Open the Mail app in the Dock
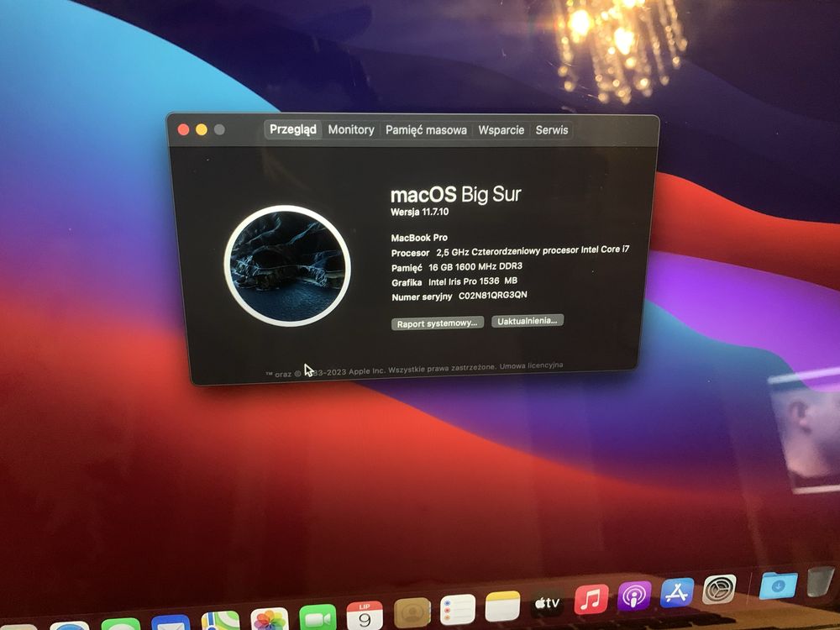The width and height of the screenshot is (840, 630). coord(171,623)
